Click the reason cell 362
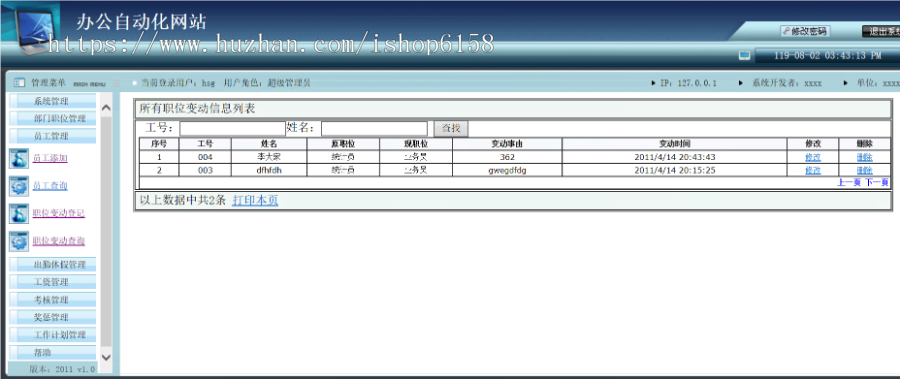This screenshot has width=900, height=379. 507,157
